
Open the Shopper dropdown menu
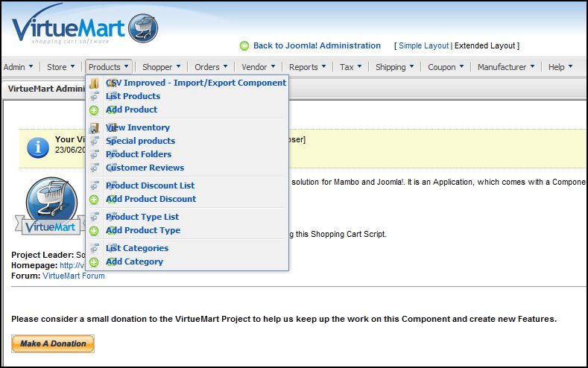point(161,67)
